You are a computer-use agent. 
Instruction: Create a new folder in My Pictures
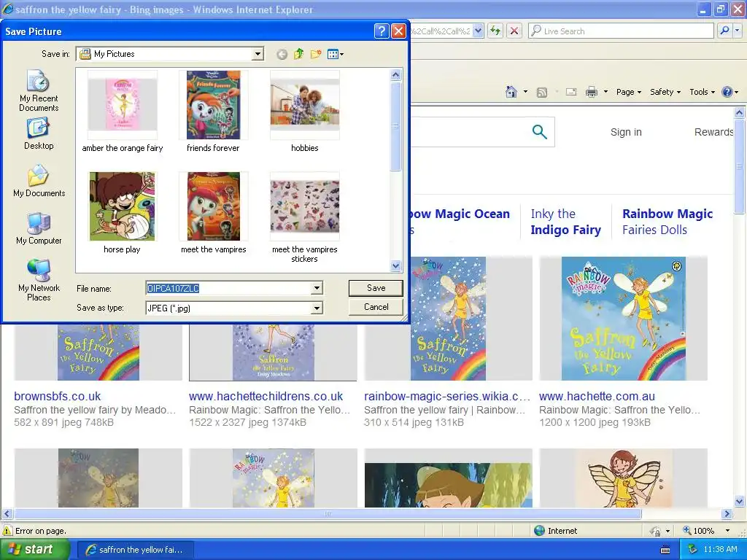coord(315,54)
